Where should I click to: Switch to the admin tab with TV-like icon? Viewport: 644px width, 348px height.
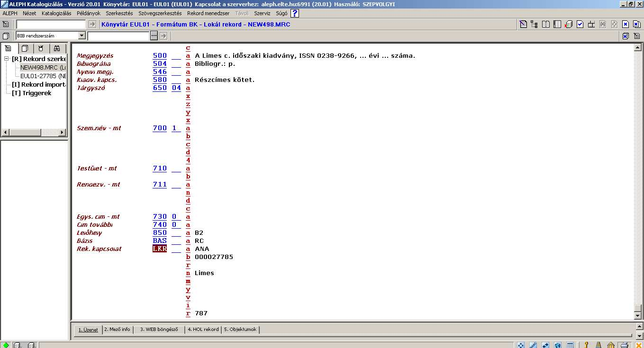click(x=41, y=48)
